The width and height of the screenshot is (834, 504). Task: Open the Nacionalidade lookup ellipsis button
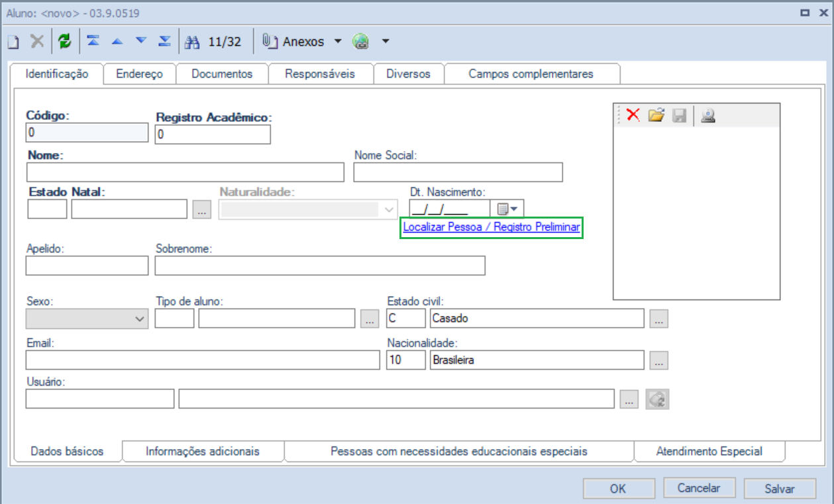coord(658,360)
